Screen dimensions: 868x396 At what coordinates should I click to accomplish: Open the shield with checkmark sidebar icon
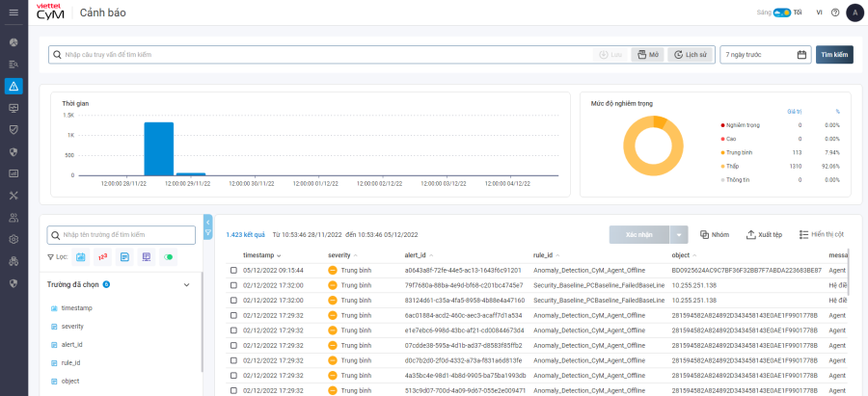(x=14, y=129)
